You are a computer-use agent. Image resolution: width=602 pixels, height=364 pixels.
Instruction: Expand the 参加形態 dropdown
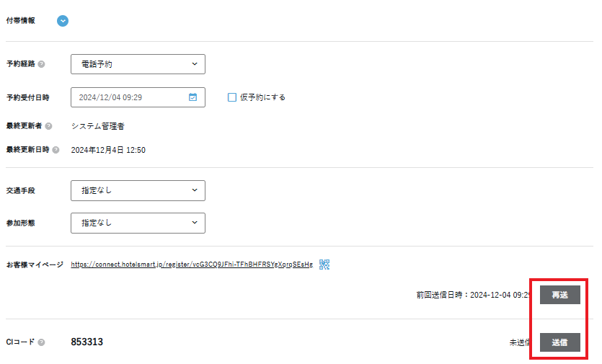[x=138, y=223]
